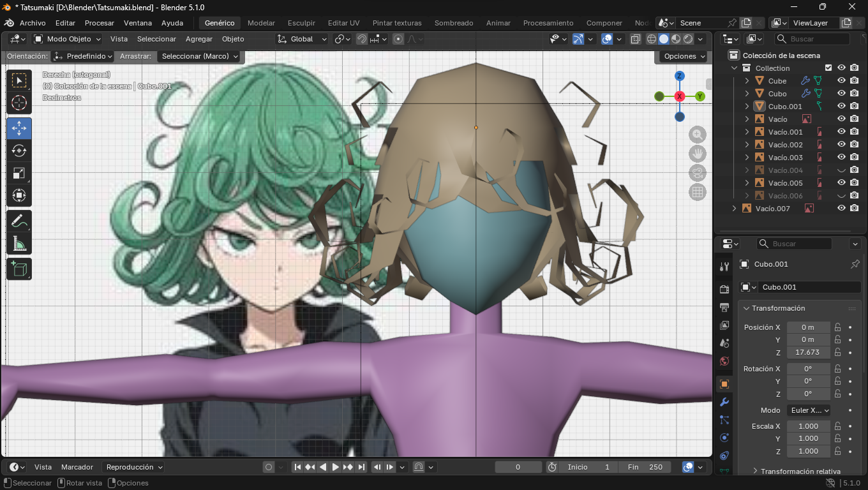Viewport: 868px width, 490px height.
Task: Toggle proportional editing in header
Action: [x=398, y=39]
